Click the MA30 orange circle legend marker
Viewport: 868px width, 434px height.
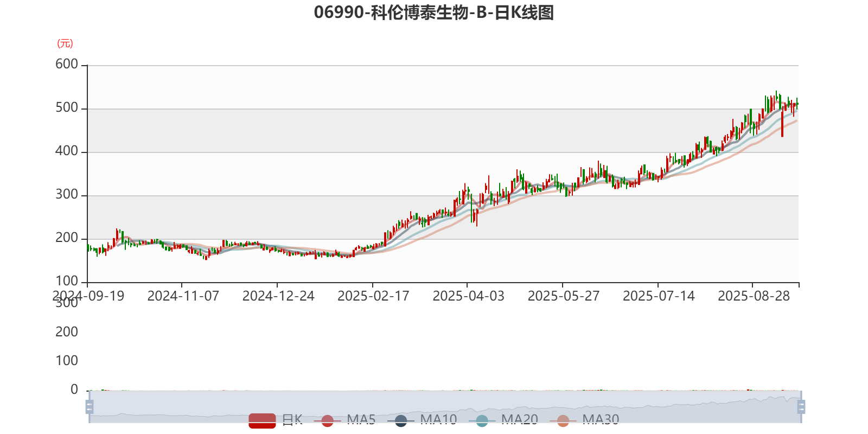click(x=563, y=420)
